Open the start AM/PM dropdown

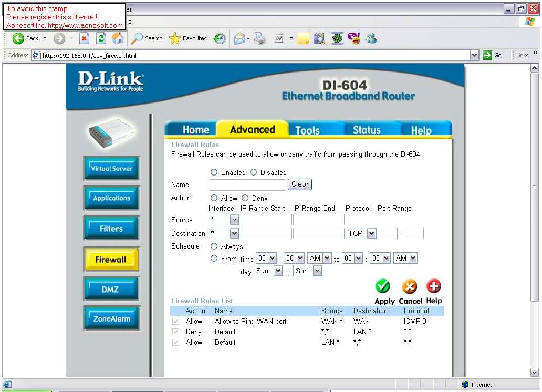pos(319,258)
